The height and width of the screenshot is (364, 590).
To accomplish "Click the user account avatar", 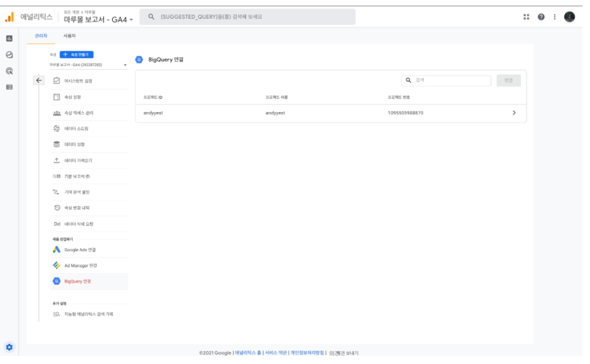I will [x=569, y=17].
